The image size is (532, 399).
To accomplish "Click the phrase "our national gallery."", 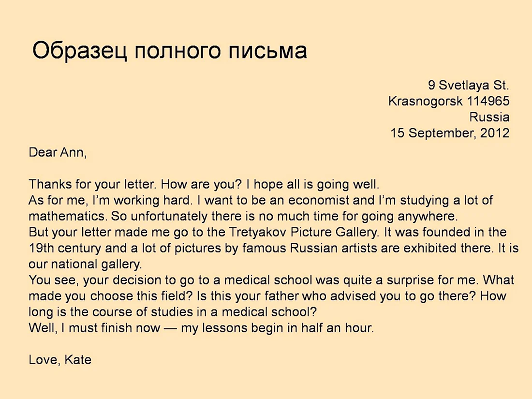I will [85, 264].
